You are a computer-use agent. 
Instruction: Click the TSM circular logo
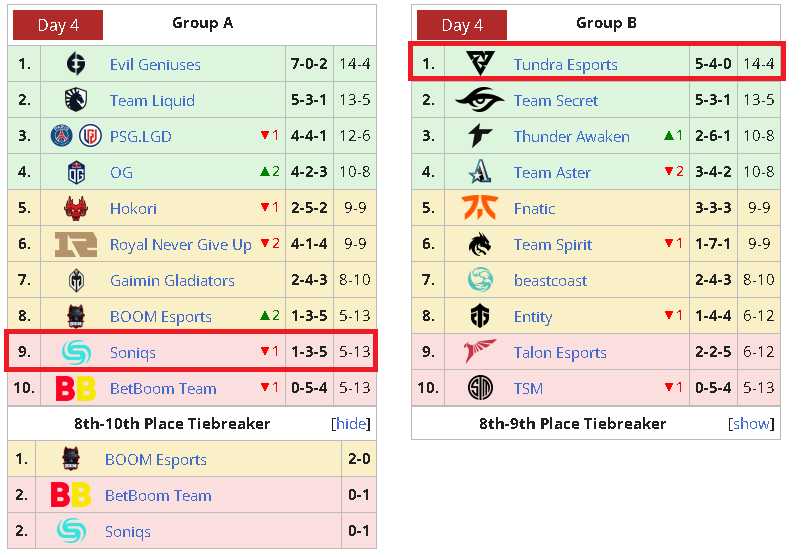click(x=480, y=388)
